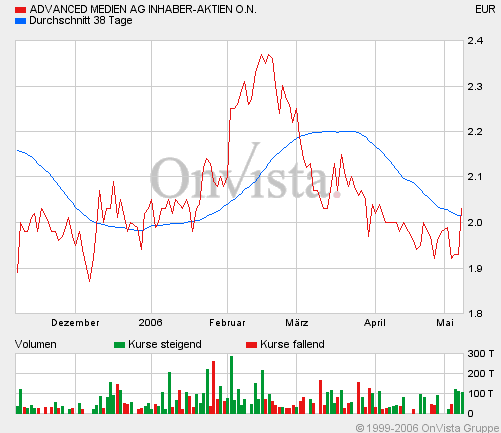Click the März month label
Viewport: 501px width, 433px height.
[297, 323]
